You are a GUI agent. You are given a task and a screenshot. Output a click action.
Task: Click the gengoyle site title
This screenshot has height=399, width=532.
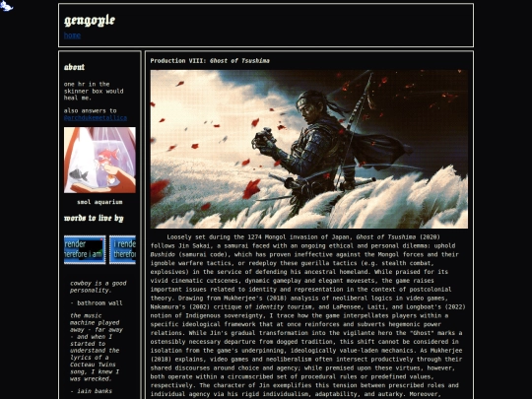(x=90, y=21)
